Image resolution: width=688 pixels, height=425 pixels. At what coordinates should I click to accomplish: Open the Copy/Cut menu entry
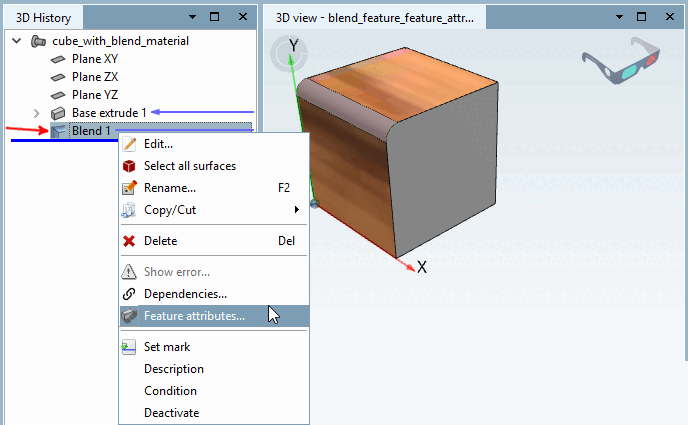214,210
